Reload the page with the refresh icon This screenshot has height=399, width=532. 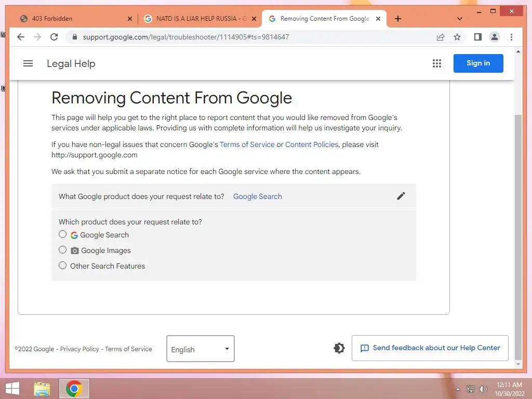tap(54, 37)
